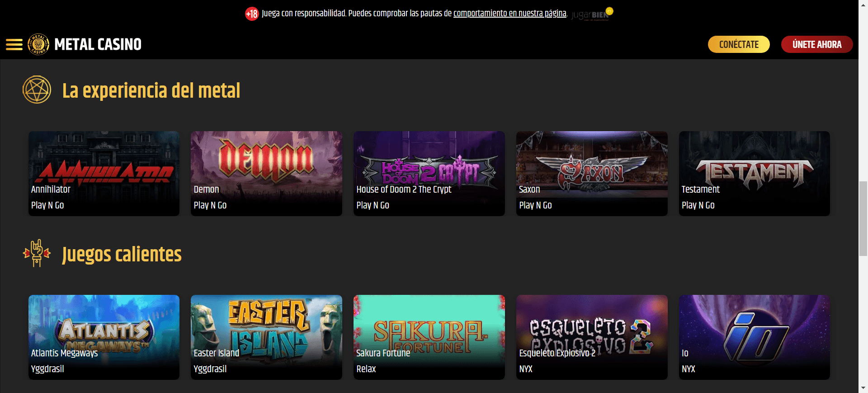
Task: Click the Metal Casino skull logo
Action: click(38, 44)
